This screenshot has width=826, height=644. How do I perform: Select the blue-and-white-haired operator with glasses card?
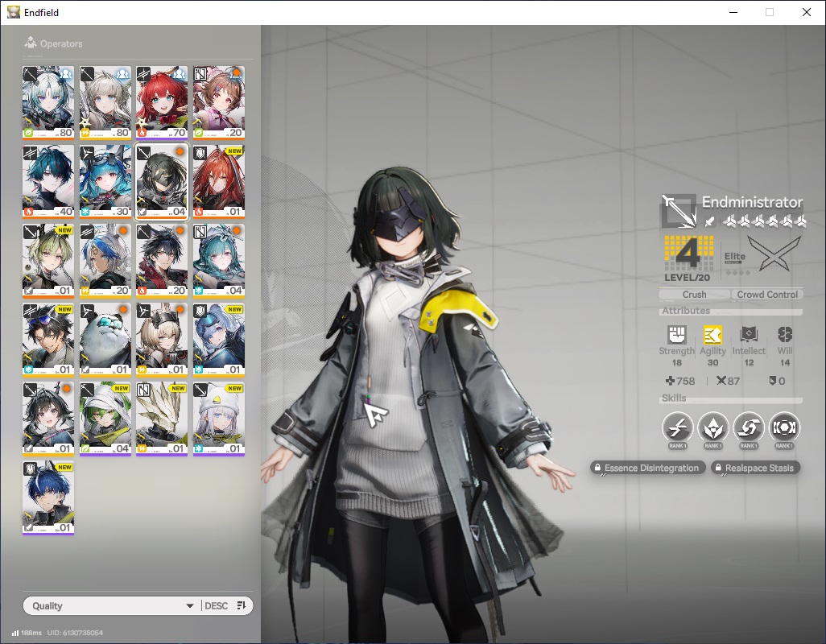(105, 260)
